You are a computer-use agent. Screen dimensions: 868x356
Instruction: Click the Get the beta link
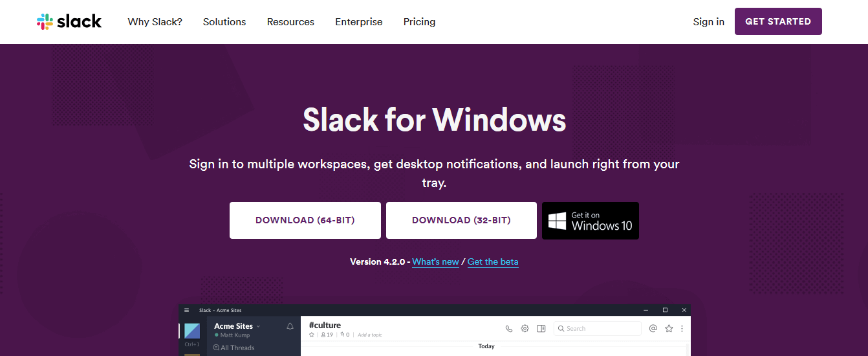point(493,262)
